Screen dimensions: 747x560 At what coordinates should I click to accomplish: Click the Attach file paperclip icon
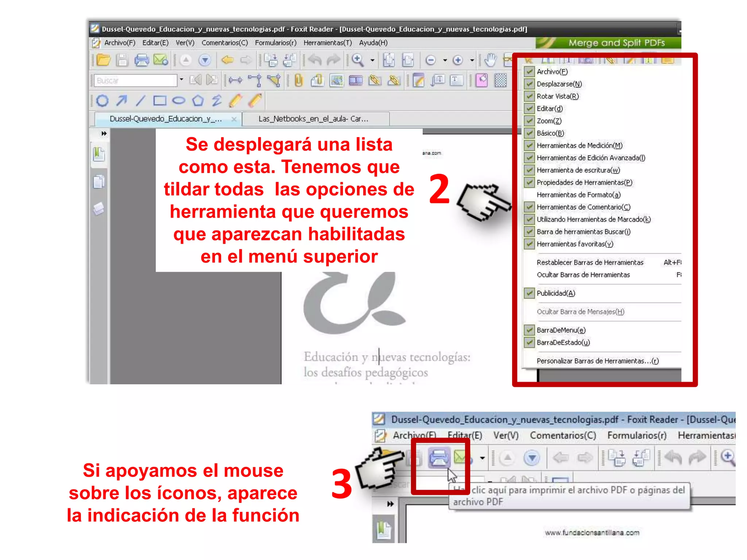(x=299, y=80)
